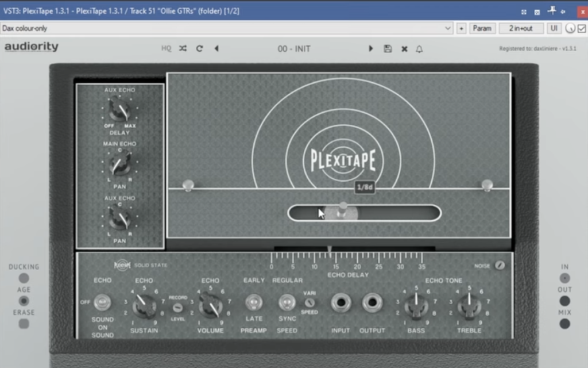
Task: Open notifications via the bell icon
Action: point(419,49)
